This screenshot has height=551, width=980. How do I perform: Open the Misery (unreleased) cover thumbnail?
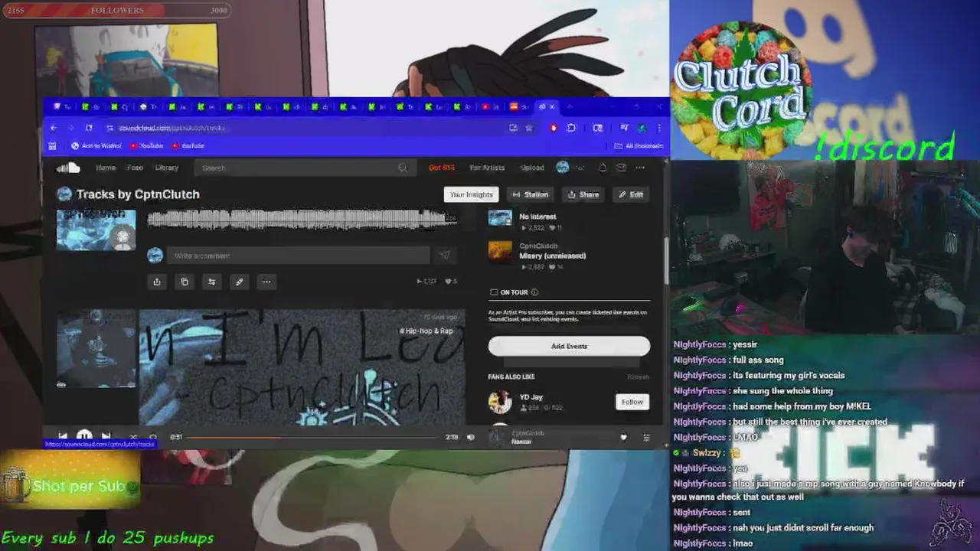tap(500, 252)
